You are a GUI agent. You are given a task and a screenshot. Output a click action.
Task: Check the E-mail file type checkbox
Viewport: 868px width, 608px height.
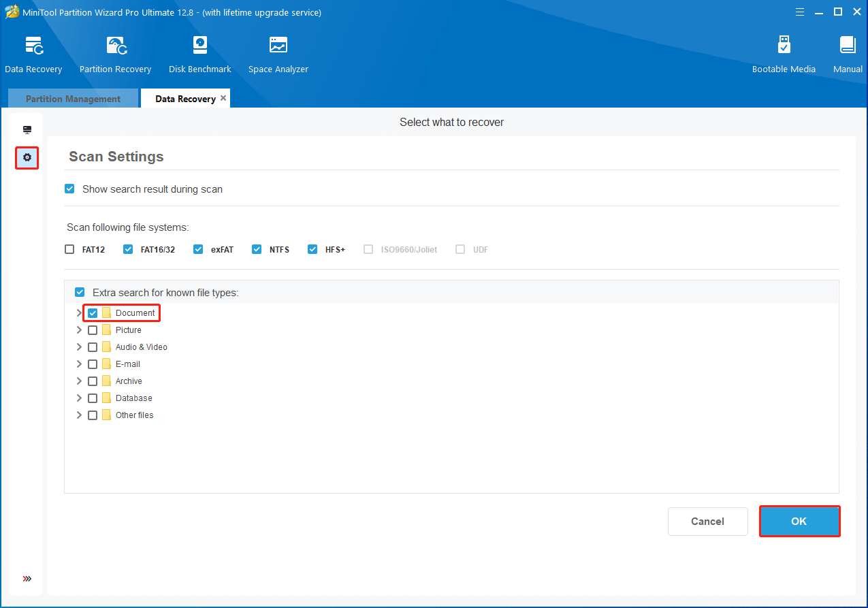click(93, 364)
